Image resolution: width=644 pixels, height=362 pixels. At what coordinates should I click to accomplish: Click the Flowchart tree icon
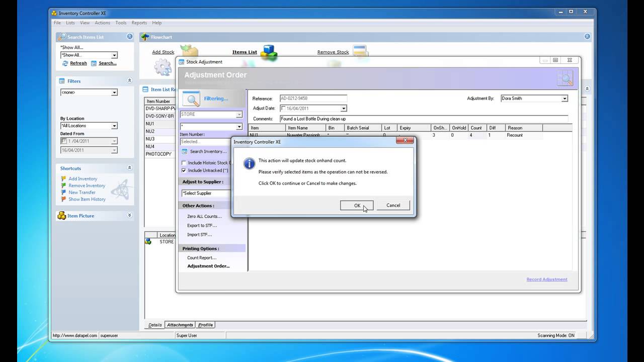(x=145, y=37)
